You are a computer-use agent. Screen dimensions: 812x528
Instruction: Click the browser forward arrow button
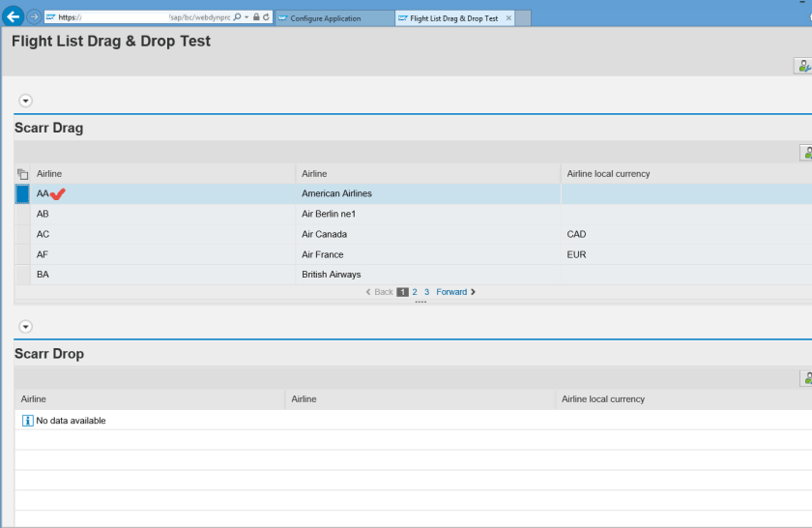[x=34, y=17]
